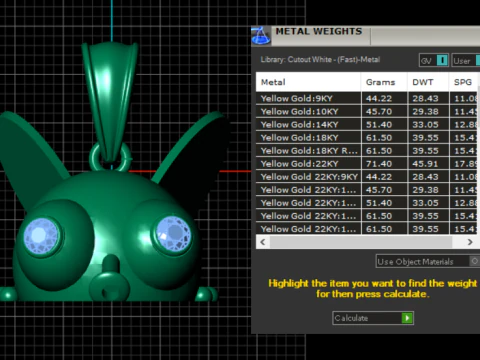This screenshot has width=480, height=360.
Task: Toggle the User library switch
Action: point(478,60)
